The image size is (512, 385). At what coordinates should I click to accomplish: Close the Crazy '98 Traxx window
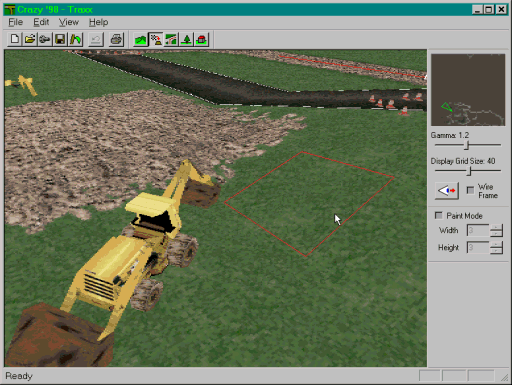501,9
